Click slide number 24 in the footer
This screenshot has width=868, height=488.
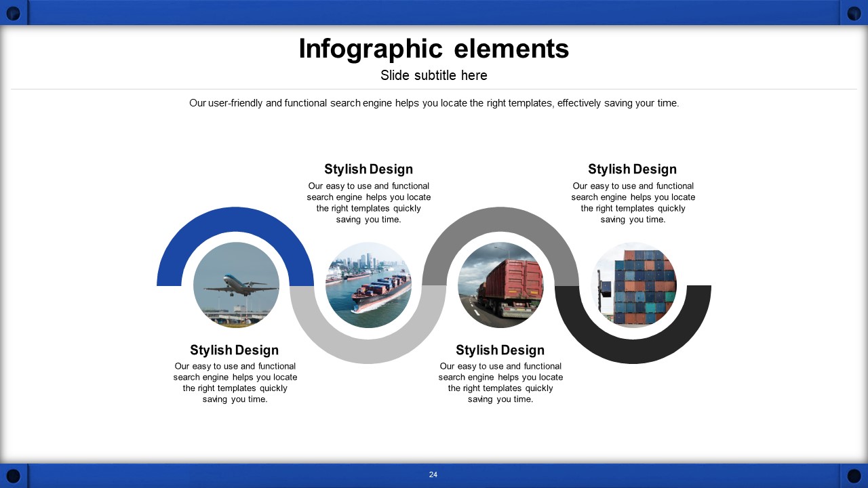(x=433, y=474)
